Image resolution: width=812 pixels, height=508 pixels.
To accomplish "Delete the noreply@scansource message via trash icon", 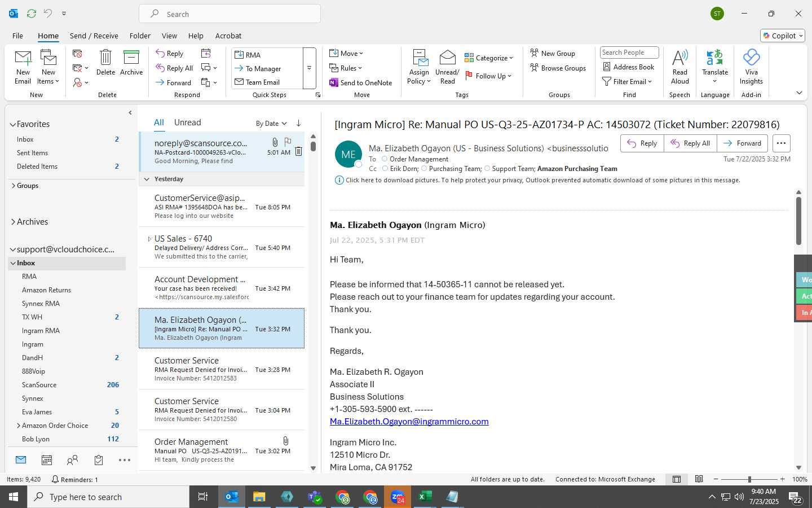I will (x=298, y=151).
